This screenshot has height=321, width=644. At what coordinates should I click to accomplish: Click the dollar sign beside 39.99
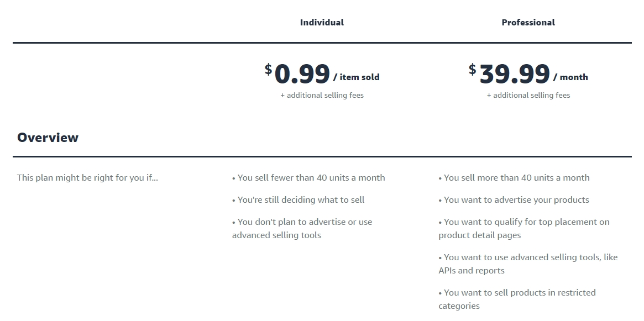click(473, 69)
